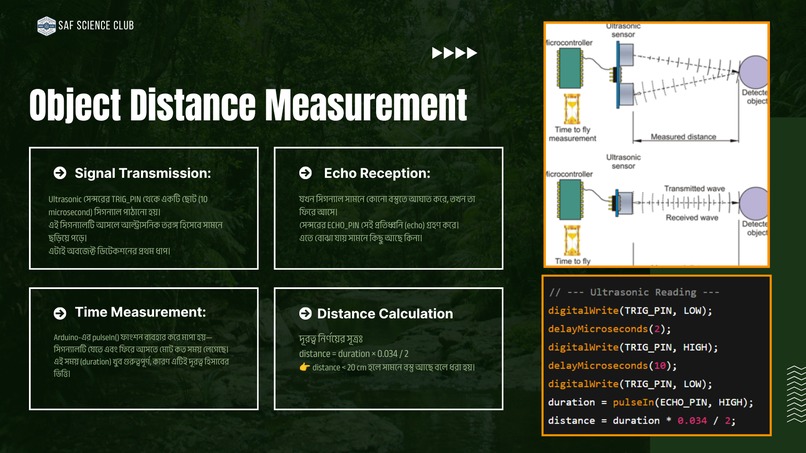Screen dimensions: 806x453
Task: Click the arrow-circle icon beside Signal Transmission
Action: pyautogui.click(x=60, y=173)
